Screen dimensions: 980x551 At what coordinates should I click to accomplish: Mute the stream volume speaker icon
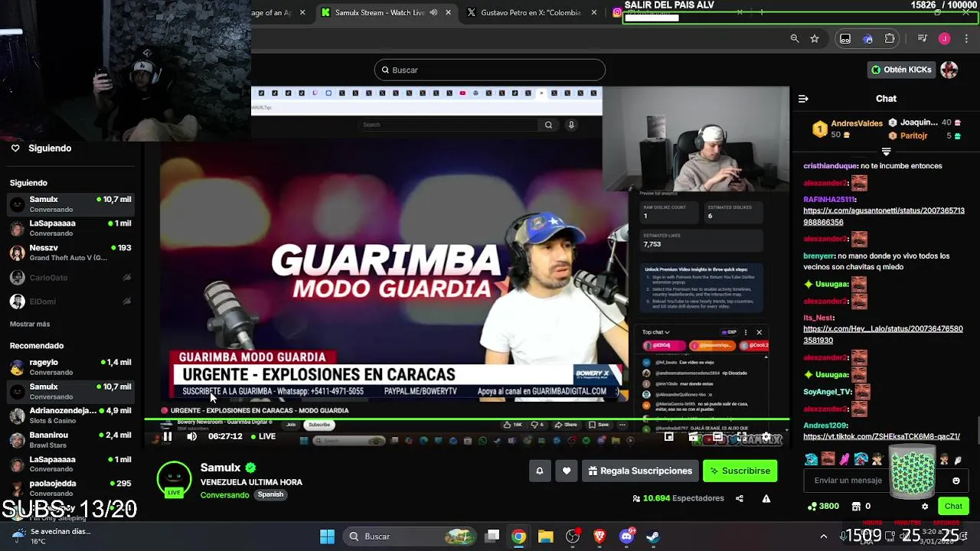coord(191,436)
